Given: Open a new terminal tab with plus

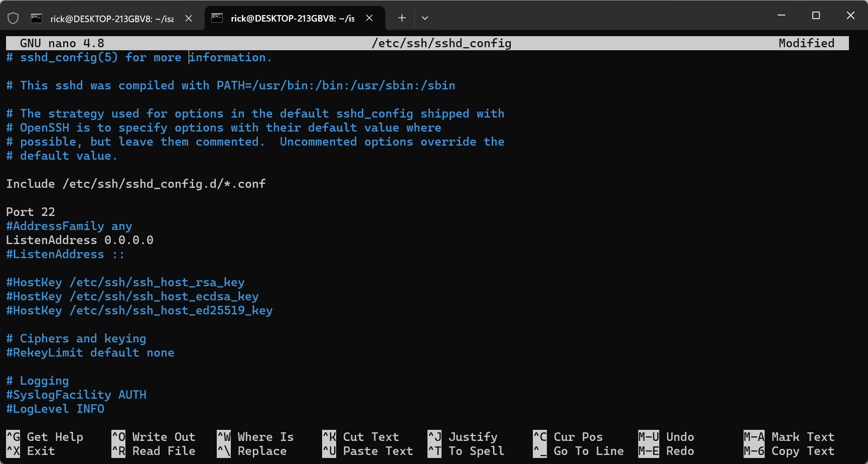Looking at the screenshot, I should click(x=402, y=18).
